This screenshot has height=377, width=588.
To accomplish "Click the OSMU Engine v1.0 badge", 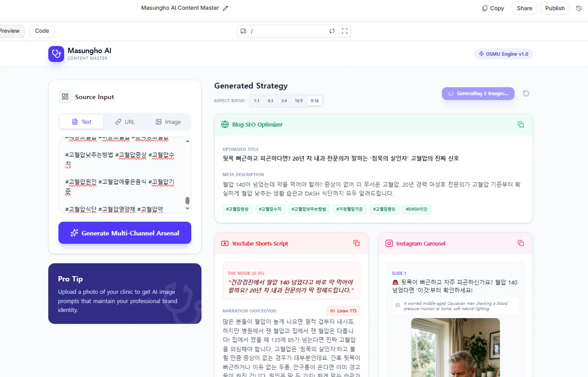I will tap(503, 54).
